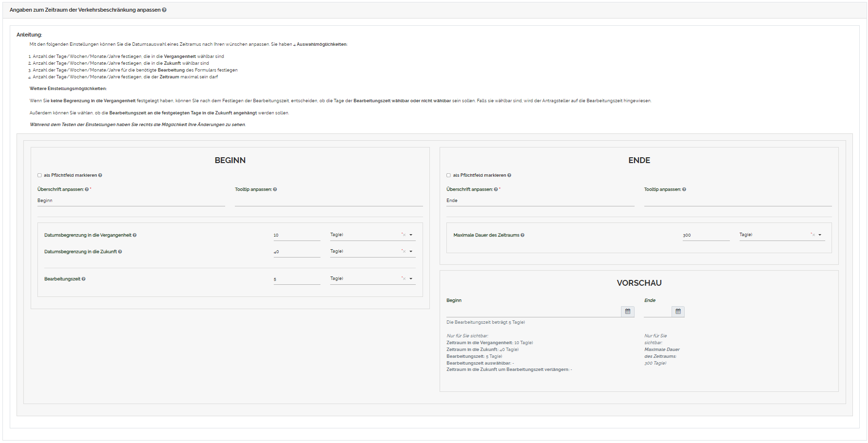The width and height of the screenshot is (868, 443).
Task: Enable Pflichtfeld checkbox in ENDE section
Action: (x=449, y=175)
